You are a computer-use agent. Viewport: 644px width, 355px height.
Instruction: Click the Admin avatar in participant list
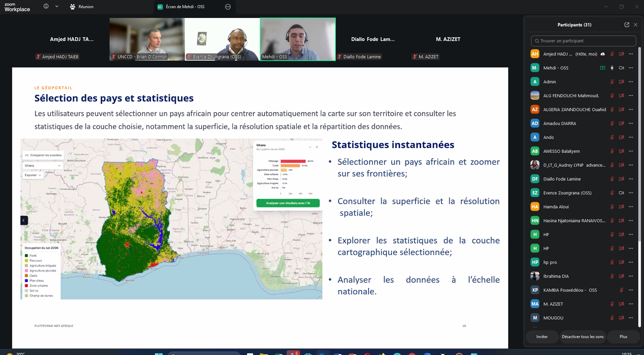pyautogui.click(x=535, y=82)
